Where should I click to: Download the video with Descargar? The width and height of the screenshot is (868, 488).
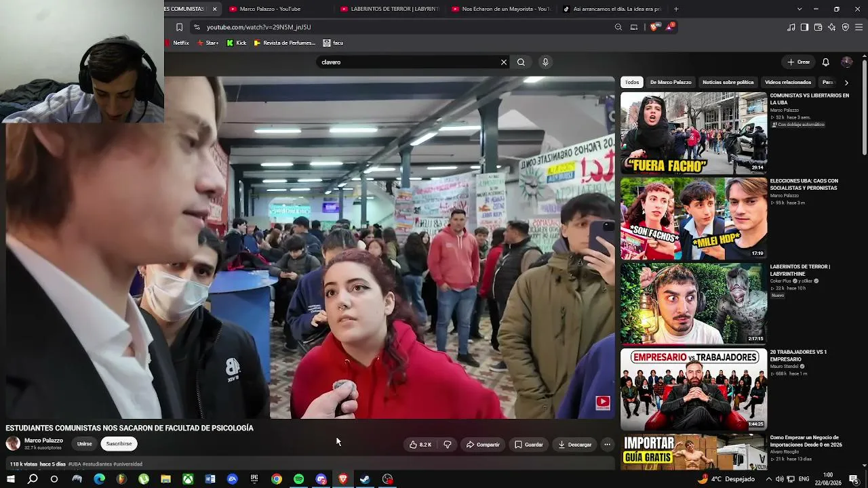pos(575,445)
